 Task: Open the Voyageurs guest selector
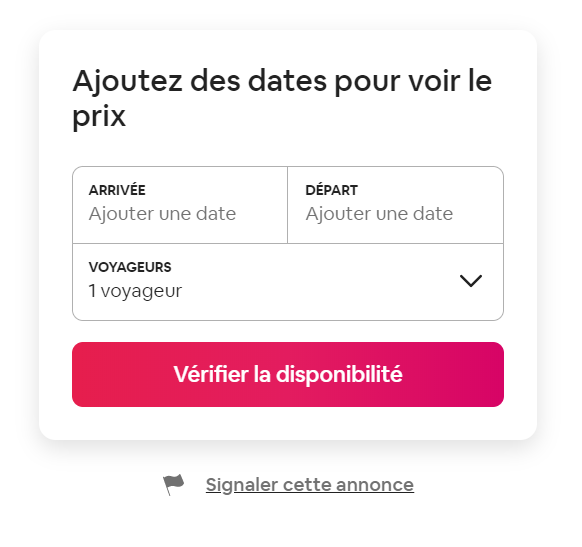tap(288, 282)
